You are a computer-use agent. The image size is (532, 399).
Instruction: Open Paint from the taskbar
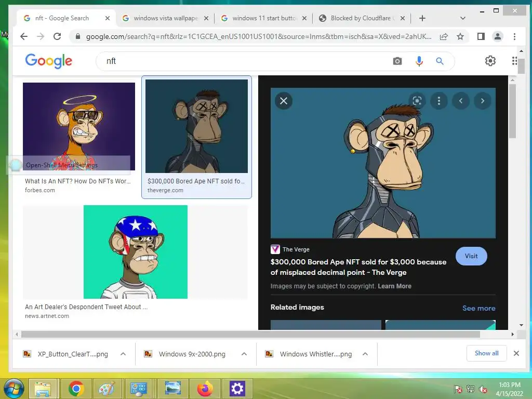pyautogui.click(x=107, y=389)
